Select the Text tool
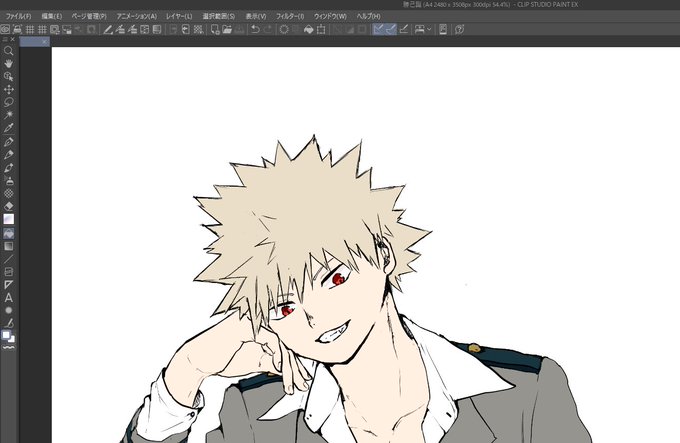 (8, 298)
